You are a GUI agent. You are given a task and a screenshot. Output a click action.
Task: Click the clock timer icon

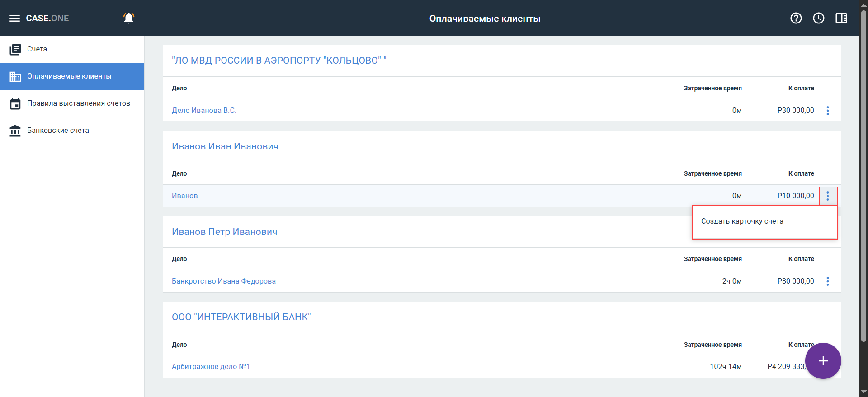coord(818,18)
